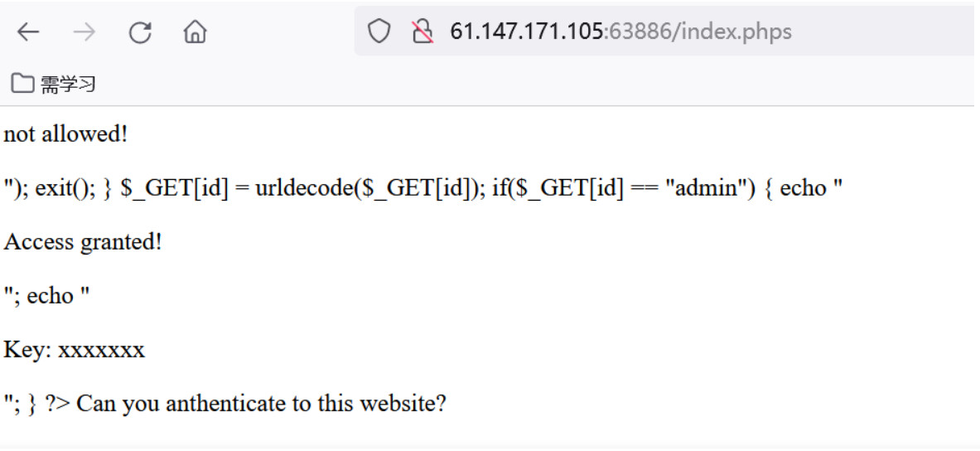Image resolution: width=980 pixels, height=451 pixels.
Task: Open the tracking protection shield panel
Action: 379,31
